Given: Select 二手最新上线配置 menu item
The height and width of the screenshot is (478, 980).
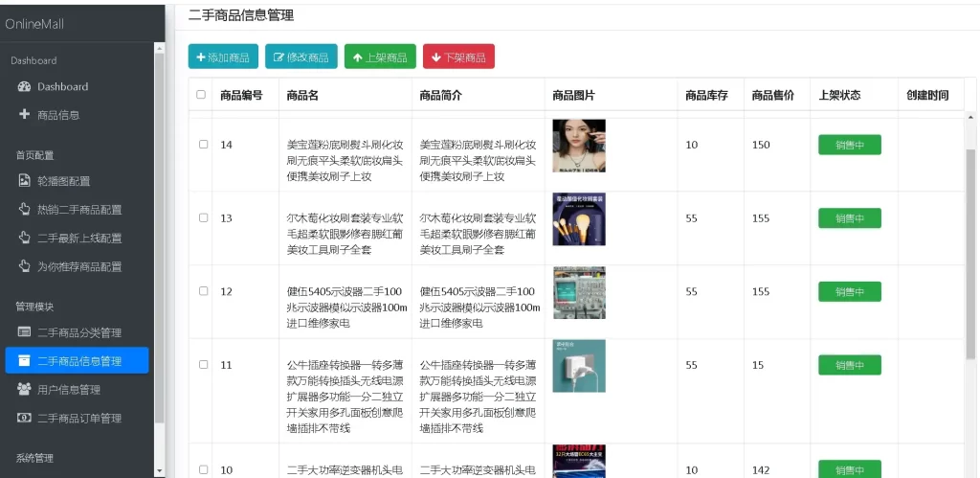Looking at the screenshot, I should coord(77,238).
